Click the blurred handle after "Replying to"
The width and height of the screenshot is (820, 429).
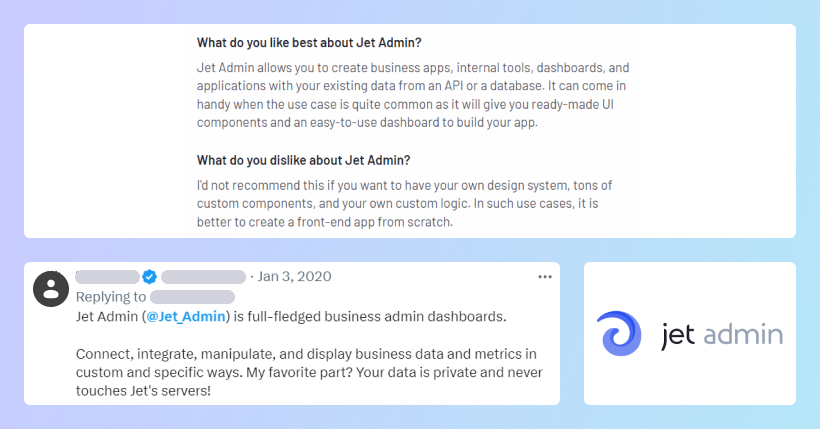(192, 297)
